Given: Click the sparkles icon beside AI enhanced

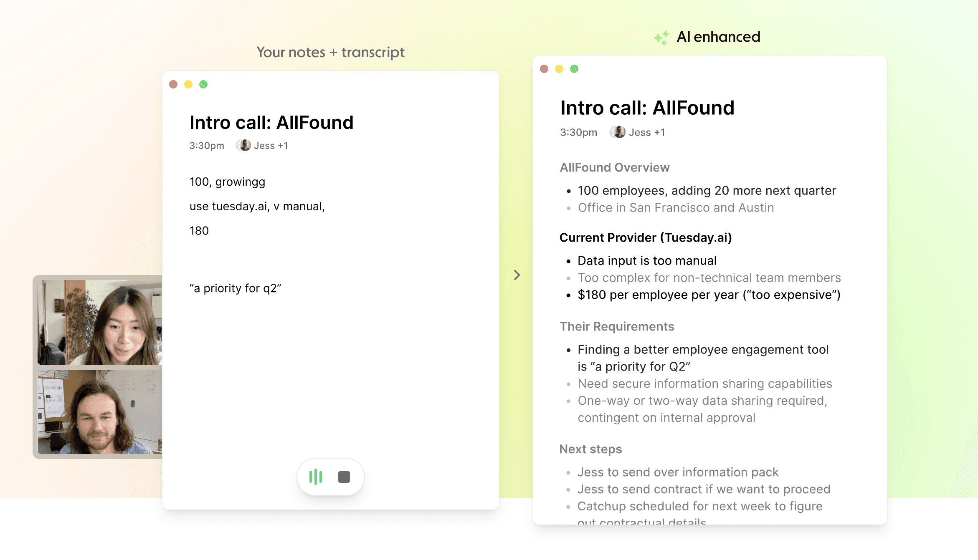Looking at the screenshot, I should click(x=661, y=37).
